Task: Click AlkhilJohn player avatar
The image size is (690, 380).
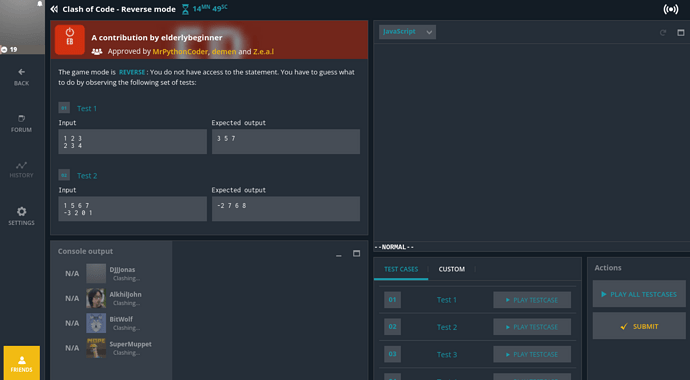Action: click(96, 298)
